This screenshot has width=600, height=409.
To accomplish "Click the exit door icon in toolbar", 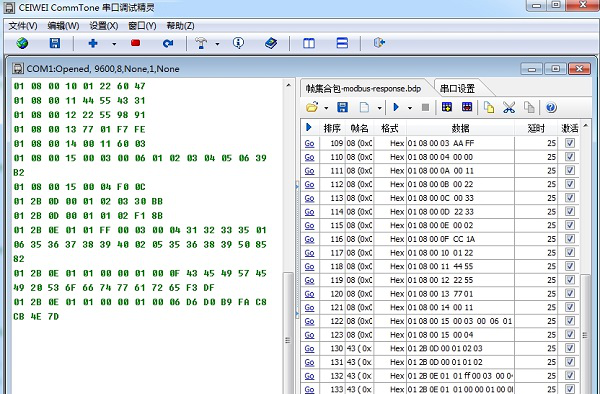I will pyautogui.click(x=379, y=44).
